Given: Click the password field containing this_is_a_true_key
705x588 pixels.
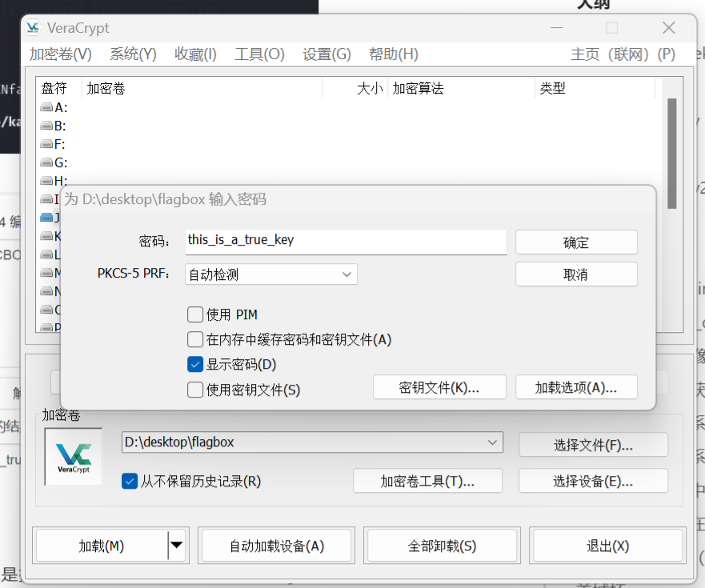Looking at the screenshot, I should [x=346, y=242].
